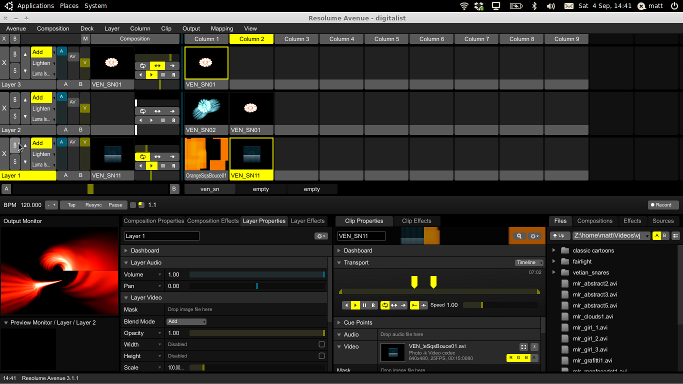Expand the vetian_snares folder
The image size is (683, 384).
pyautogui.click(x=554, y=273)
